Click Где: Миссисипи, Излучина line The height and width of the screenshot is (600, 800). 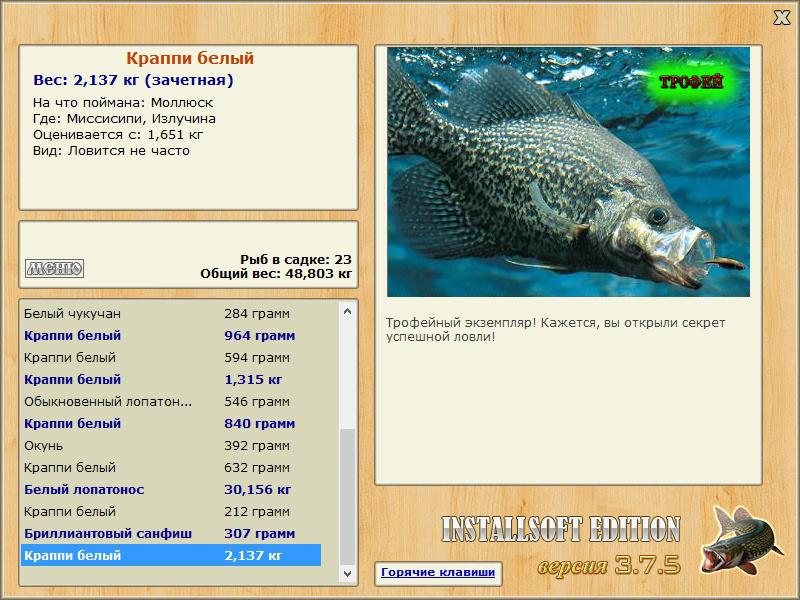click(x=124, y=119)
